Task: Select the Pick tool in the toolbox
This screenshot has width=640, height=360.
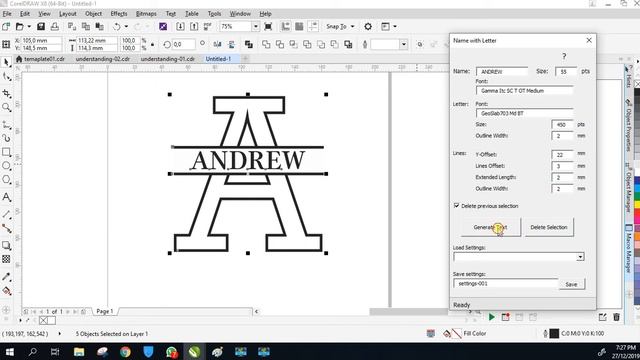Action: (6, 62)
